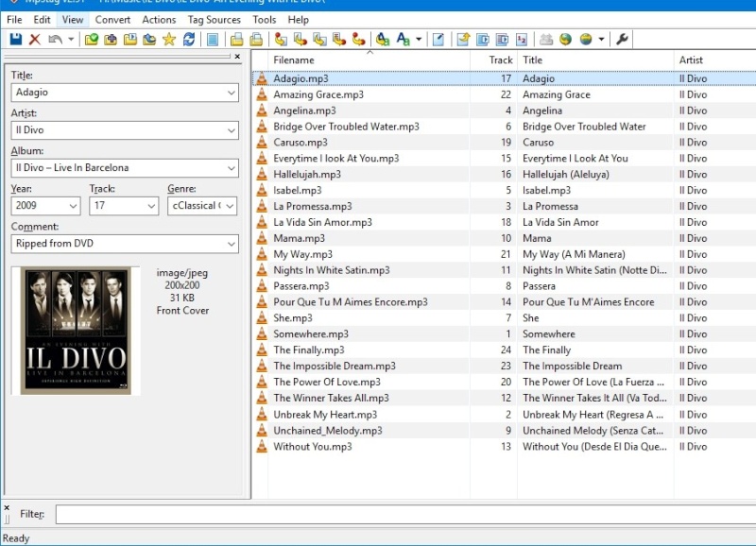Screen dimensions: 756x546
Task: Sort by the Filename column header
Action: [x=369, y=60]
